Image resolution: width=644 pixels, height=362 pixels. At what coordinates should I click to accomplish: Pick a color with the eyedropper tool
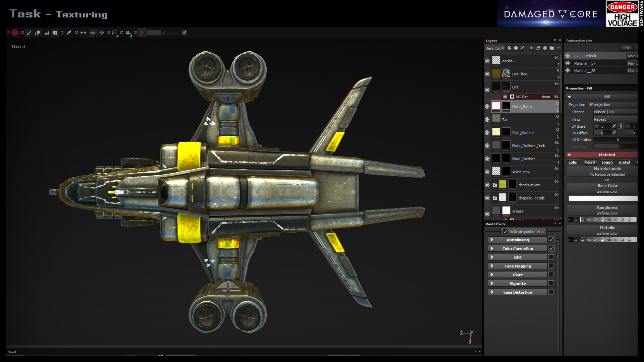point(70,33)
